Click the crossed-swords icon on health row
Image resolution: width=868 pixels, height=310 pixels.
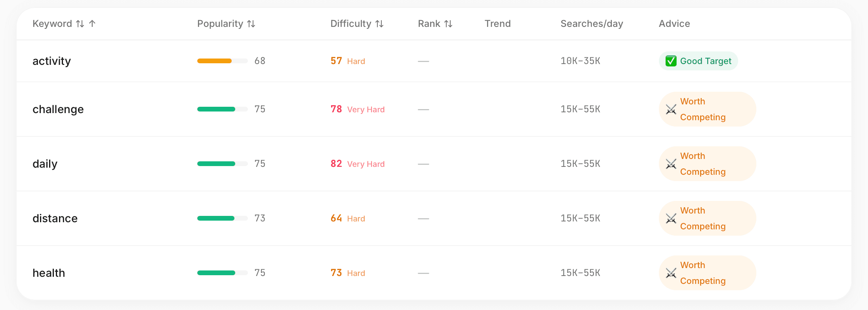671,273
